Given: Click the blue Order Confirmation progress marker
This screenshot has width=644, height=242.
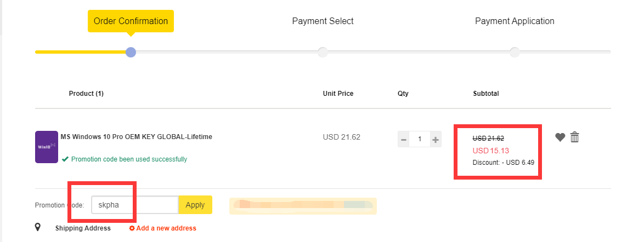Looking at the screenshot, I should 131,52.
